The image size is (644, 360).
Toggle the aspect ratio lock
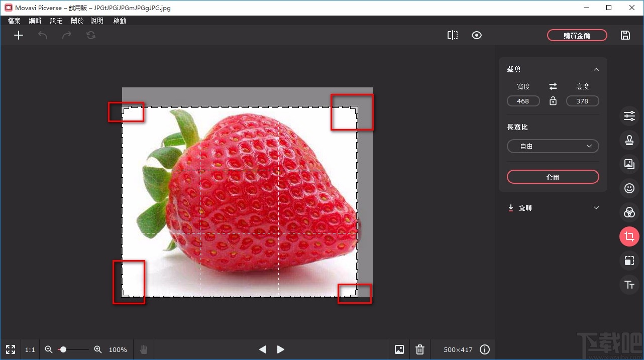tap(553, 101)
